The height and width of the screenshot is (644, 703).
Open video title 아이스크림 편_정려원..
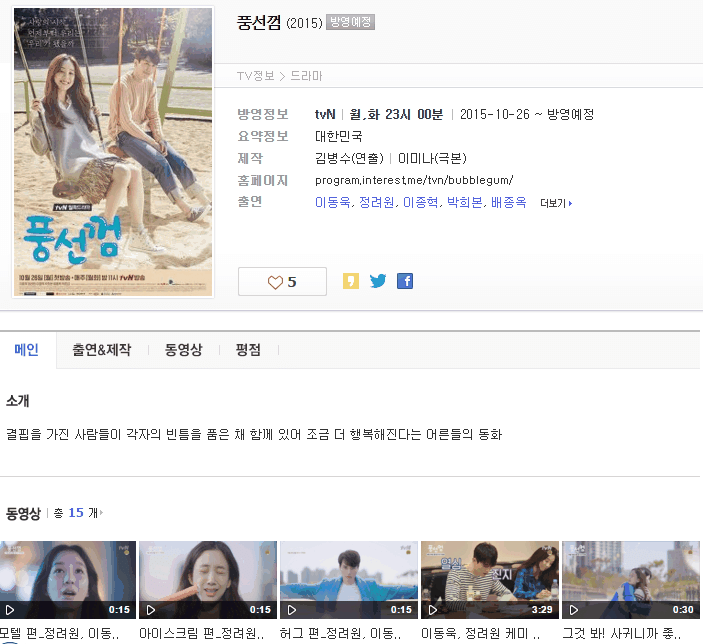click(x=201, y=633)
